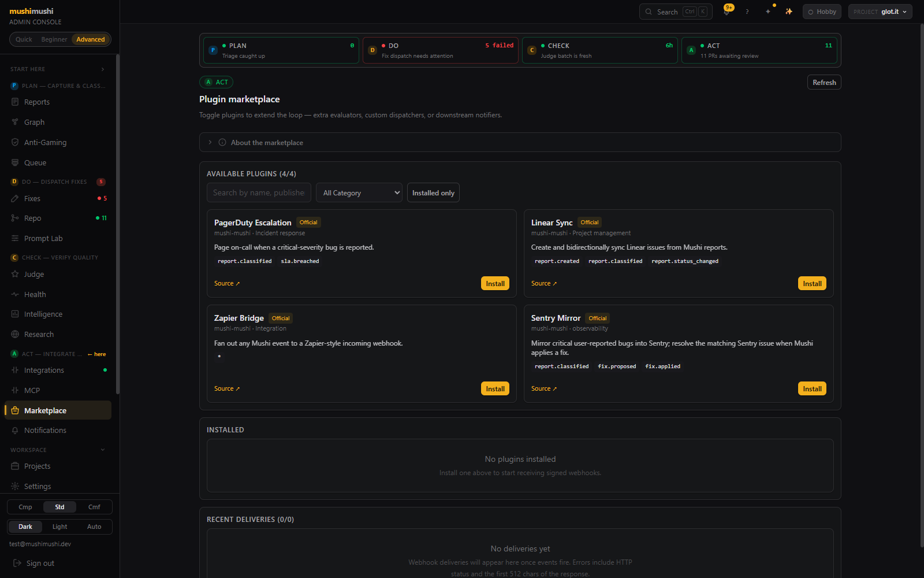Open the Fixes pencil icon
Screen dimensions: 924x578
click(x=15, y=198)
